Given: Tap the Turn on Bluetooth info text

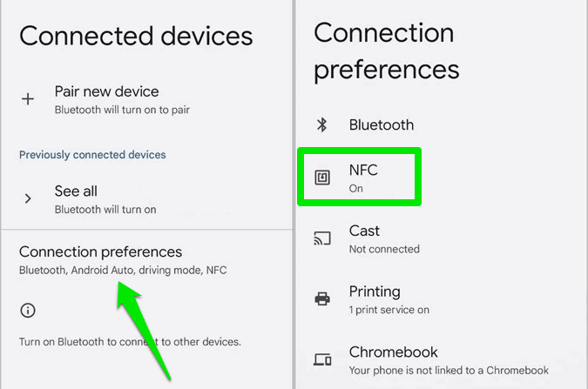Looking at the screenshot, I should coord(129,341).
